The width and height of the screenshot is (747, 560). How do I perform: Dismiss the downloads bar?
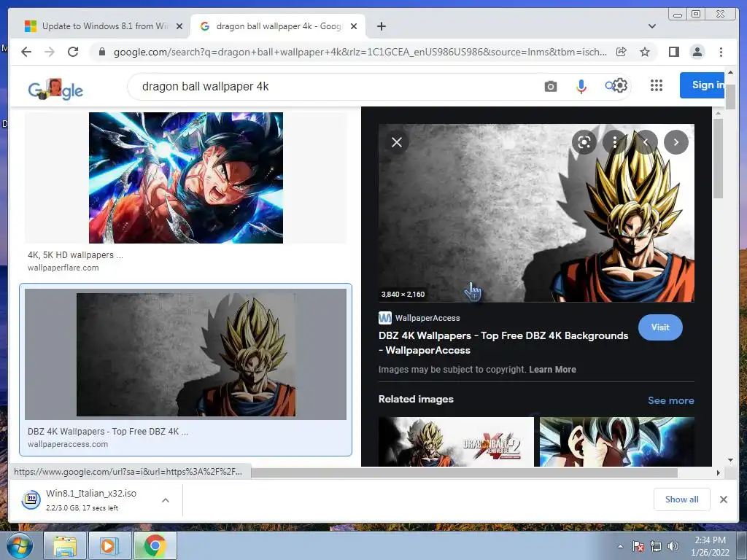723,499
